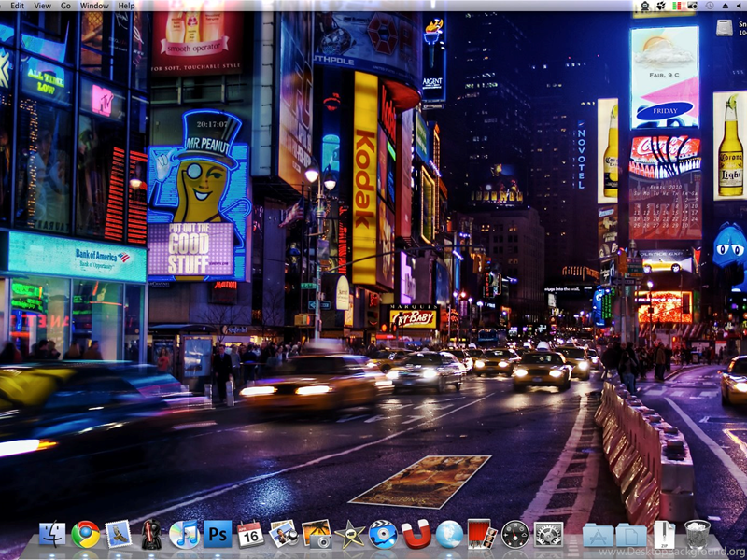Viewport: 747px width, 560px height.
Task: Click the volume speaker menu bar icon
Action: [740, 6]
